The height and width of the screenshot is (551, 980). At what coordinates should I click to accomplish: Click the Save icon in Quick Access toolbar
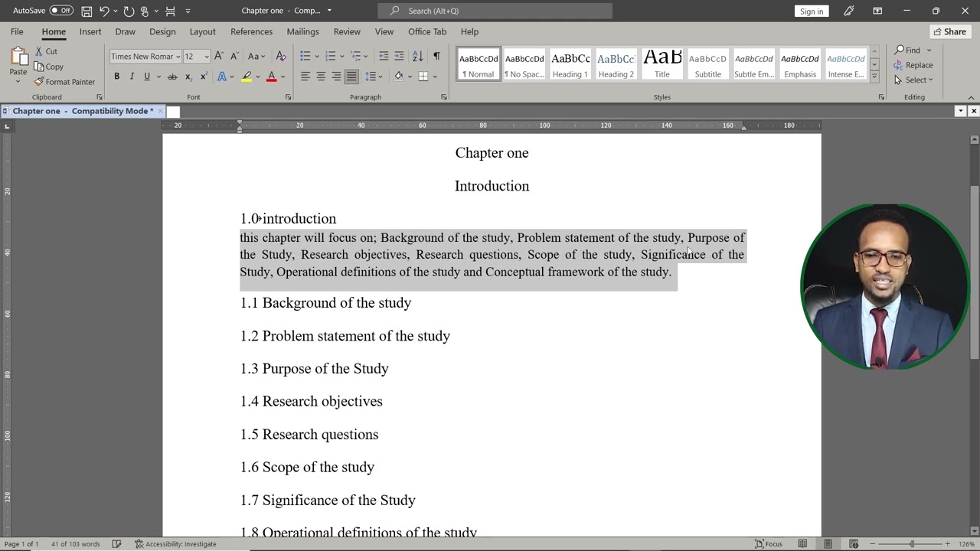[87, 11]
